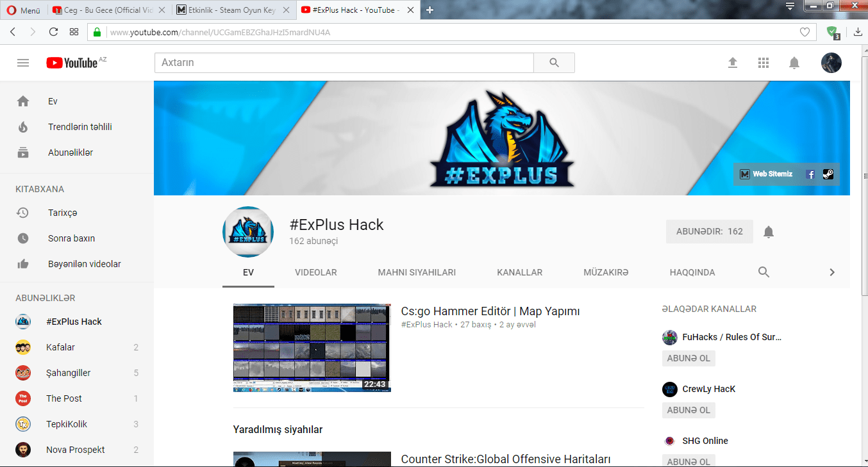Open the Speed Dial grid icon
868x467 pixels.
pyautogui.click(x=74, y=31)
